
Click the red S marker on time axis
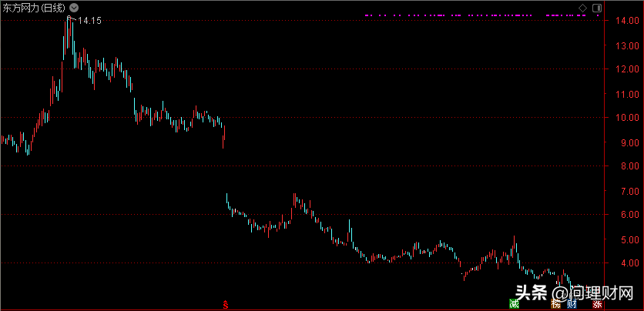pos(225,305)
